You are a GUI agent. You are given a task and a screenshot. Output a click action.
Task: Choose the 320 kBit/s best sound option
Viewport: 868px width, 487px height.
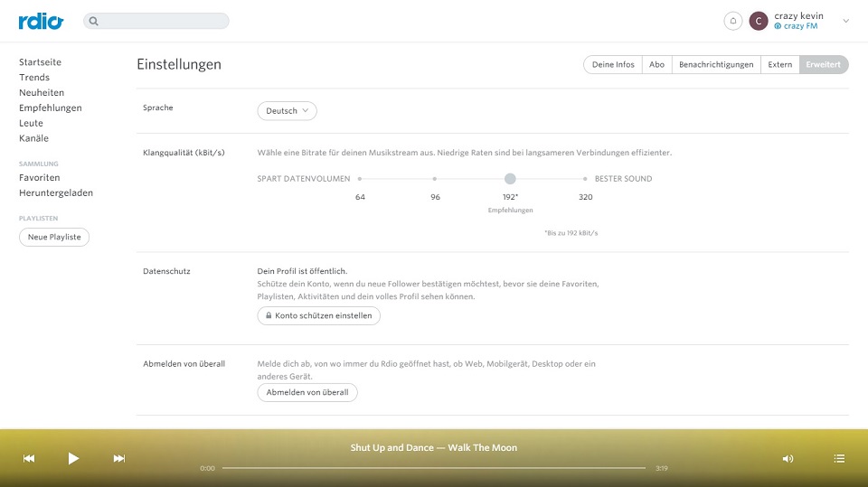[585, 179]
